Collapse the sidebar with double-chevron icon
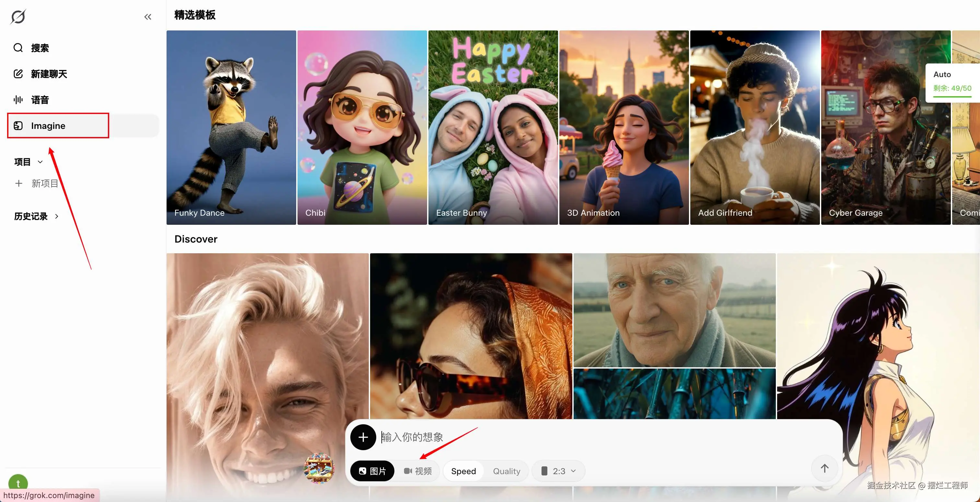Viewport: 980px width, 502px height. tap(147, 17)
